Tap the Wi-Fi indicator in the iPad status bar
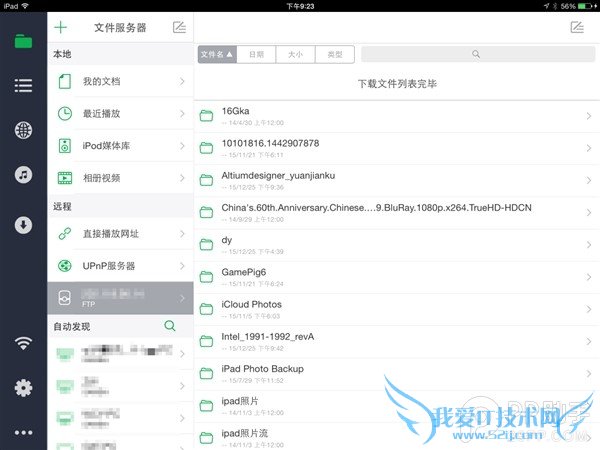 [25, 6]
